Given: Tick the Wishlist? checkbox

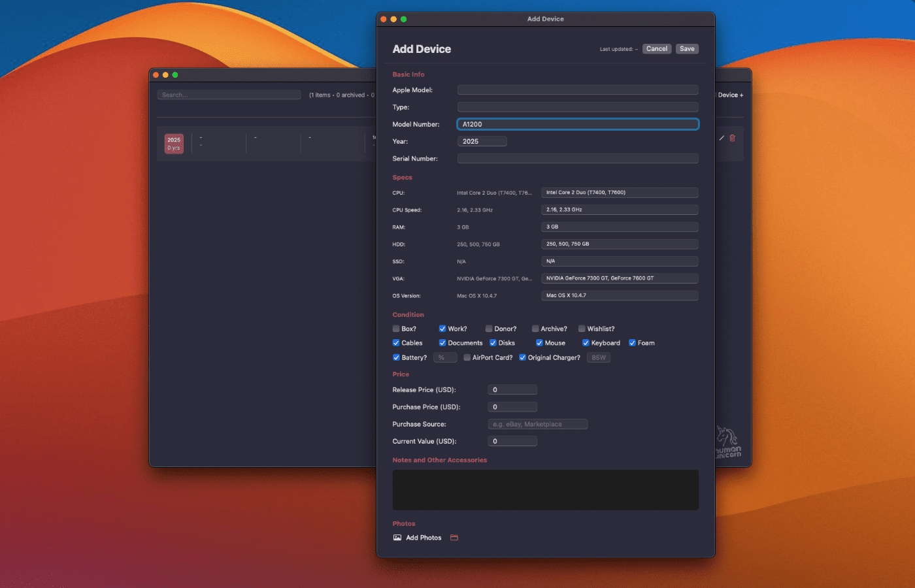Looking at the screenshot, I should pyautogui.click(x=582, y=329).
